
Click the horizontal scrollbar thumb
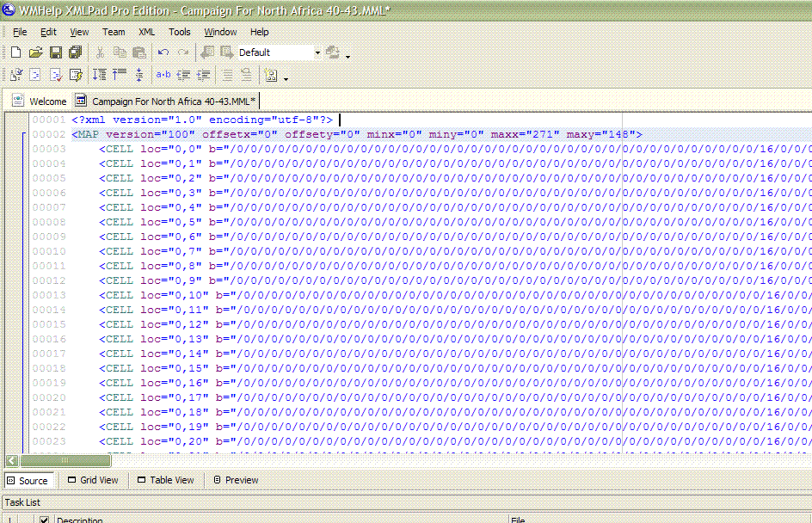coord(65,460)
